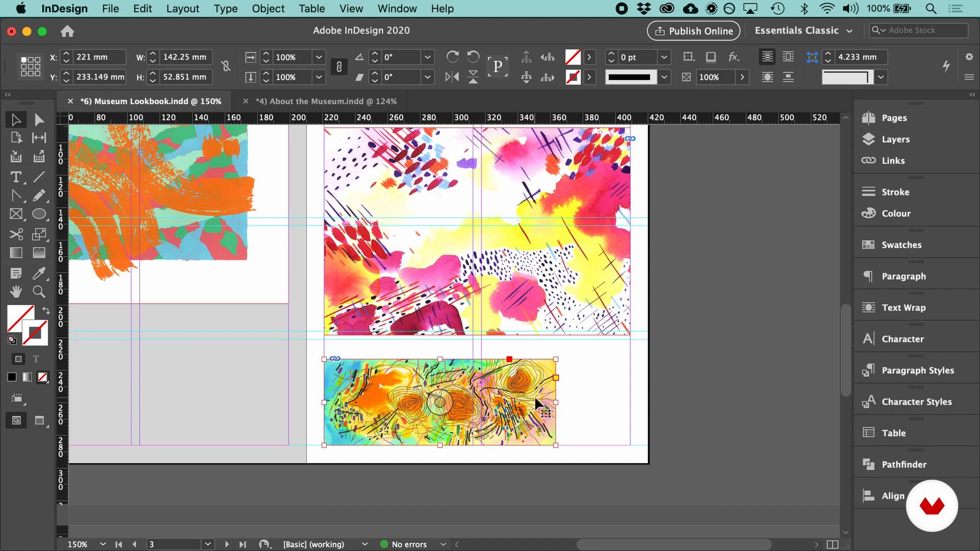980x551 pixels.
Task: Flip selection horizontally
Action: point(452,77)
